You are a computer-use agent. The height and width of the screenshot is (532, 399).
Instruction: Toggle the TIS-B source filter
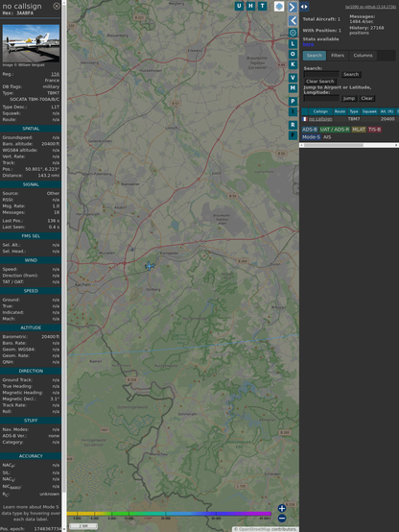click(374, 130)
